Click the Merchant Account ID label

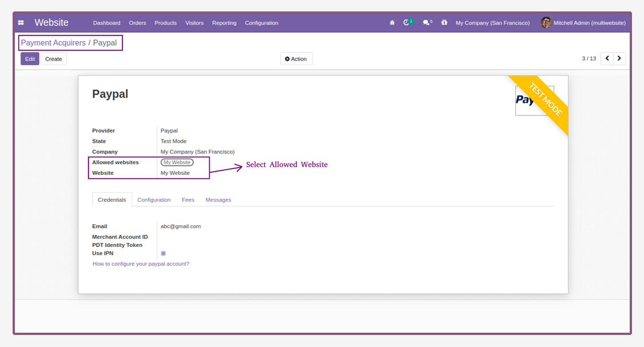(x=120, y=237)
